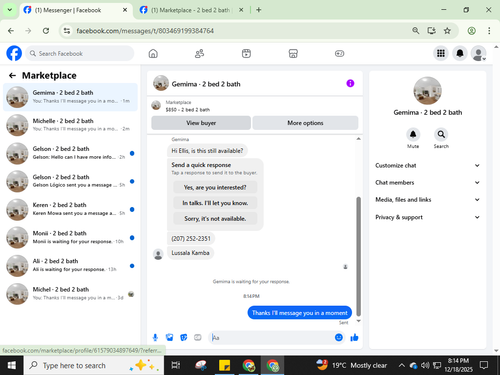Open the Chrome three-dots menu
The width and height of the screenshot is (500, 375).
click(x=489, y=31)
